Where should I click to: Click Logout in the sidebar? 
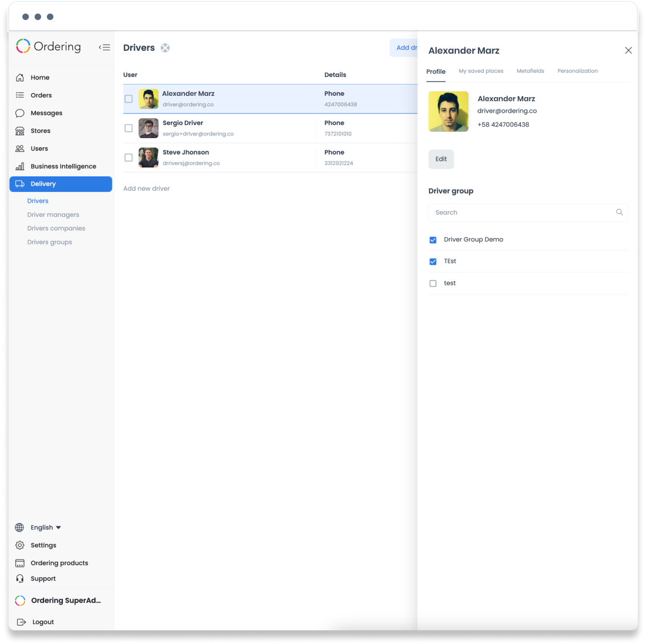(x=43, y=622)
